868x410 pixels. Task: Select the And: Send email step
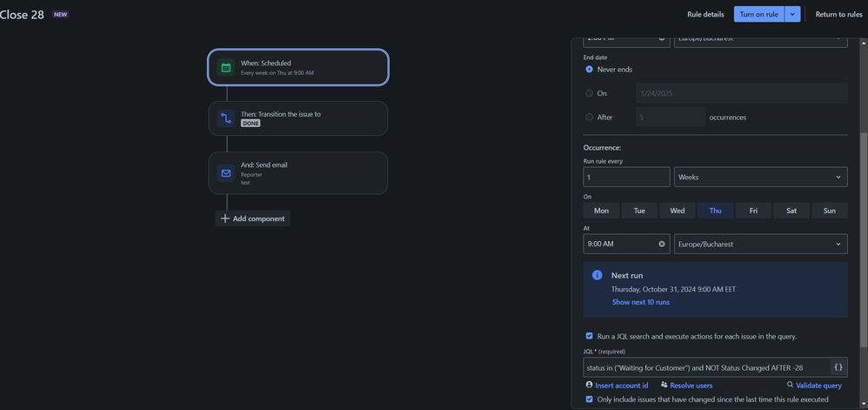click(x=297, y=173)
